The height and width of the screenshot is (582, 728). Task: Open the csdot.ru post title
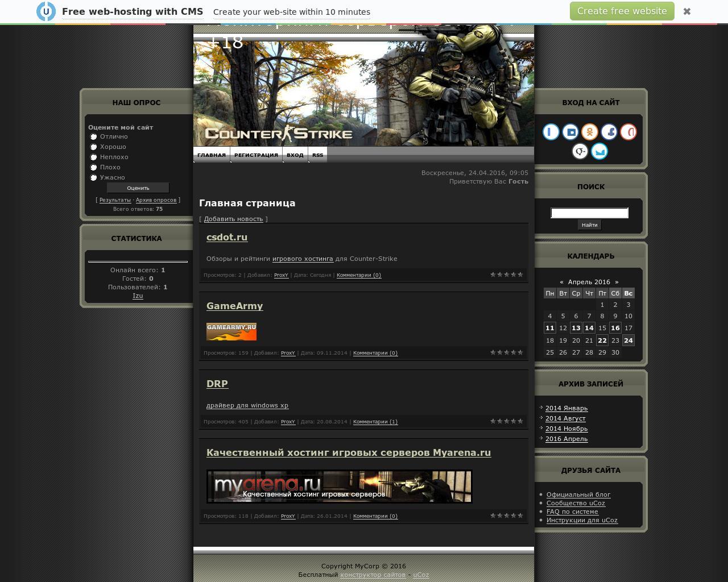coord(227,237)
